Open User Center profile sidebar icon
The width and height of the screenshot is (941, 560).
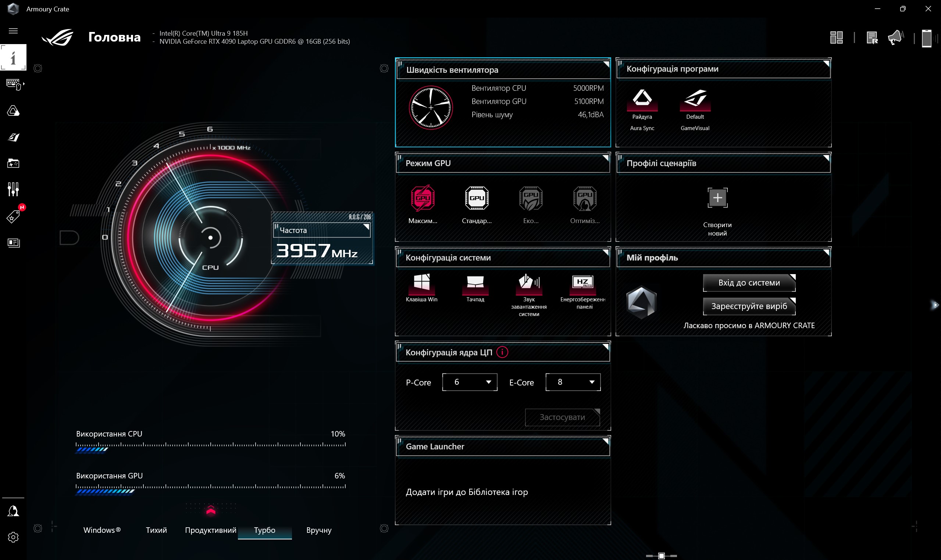click(13, 511)
